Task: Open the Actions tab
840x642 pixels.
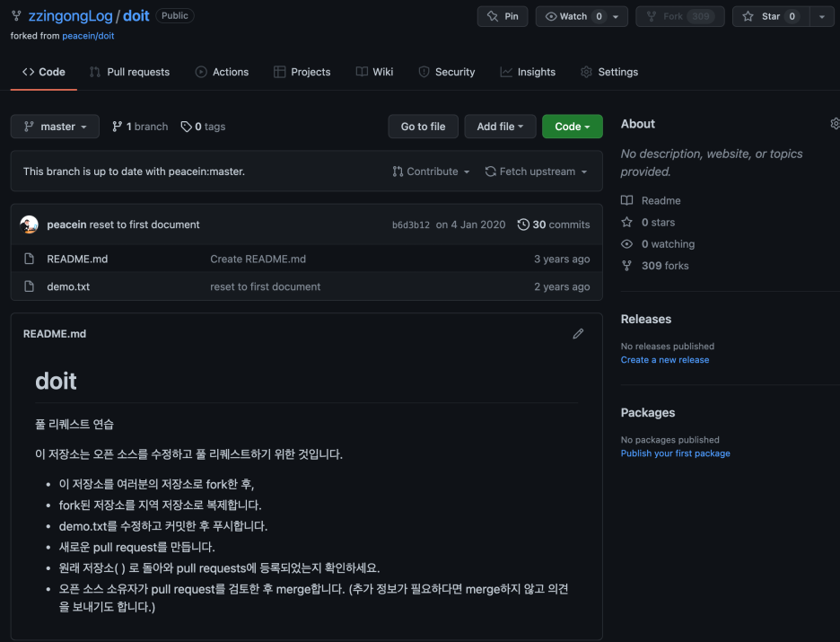Action: pyautogui.click(x=222, y=72)
